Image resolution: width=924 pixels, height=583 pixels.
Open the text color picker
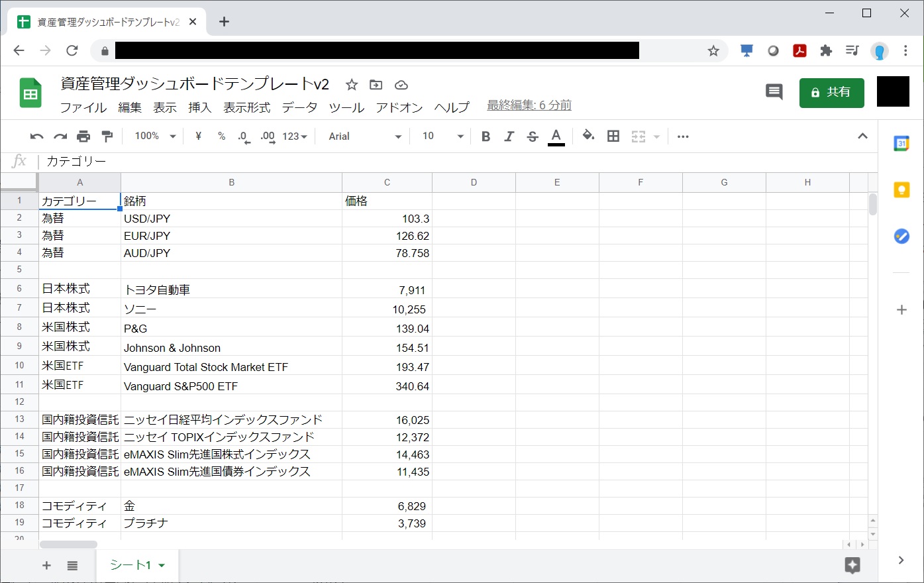click(556, 136)
